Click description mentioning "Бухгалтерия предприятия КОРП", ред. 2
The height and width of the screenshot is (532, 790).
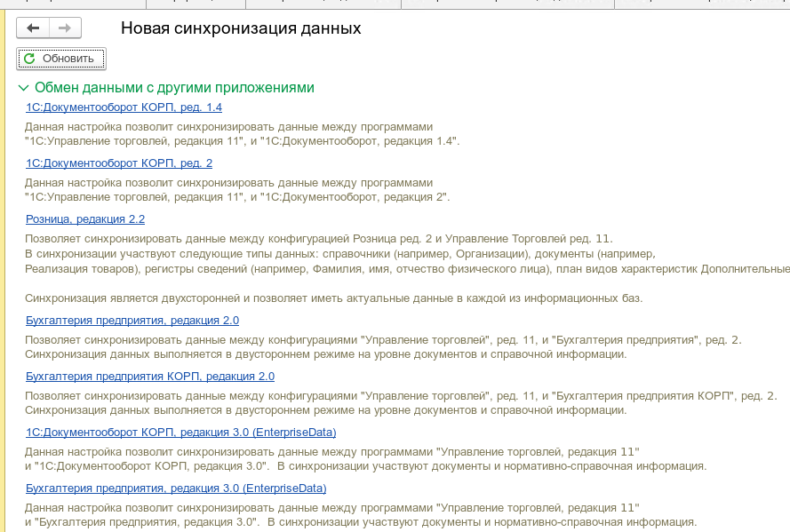pos(401,403)
